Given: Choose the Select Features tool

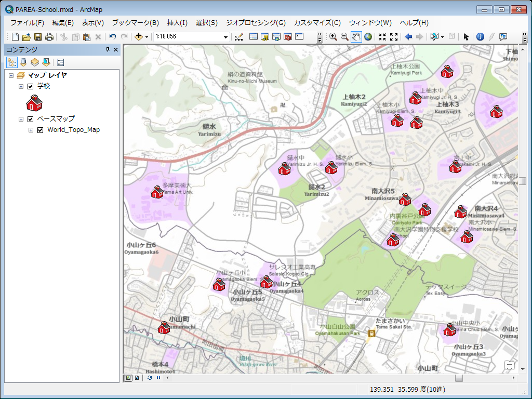Looking at the screenshot, I should 434,37.
